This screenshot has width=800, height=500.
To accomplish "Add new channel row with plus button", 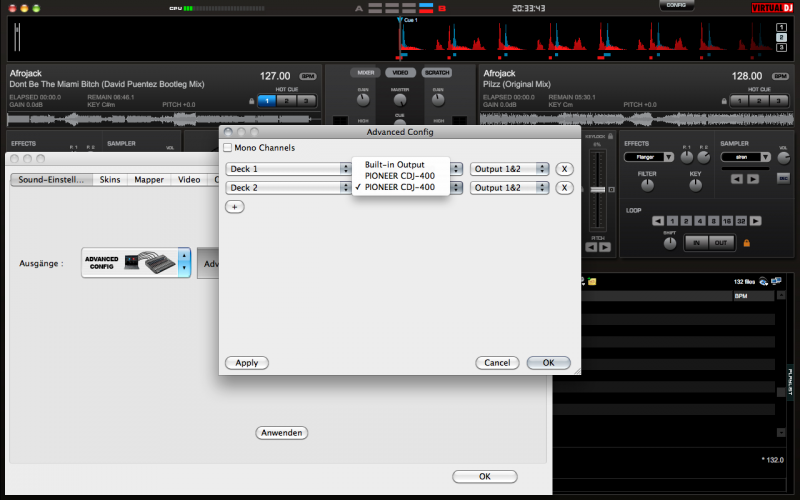I will pyautogui.click(x=235, y=207).
